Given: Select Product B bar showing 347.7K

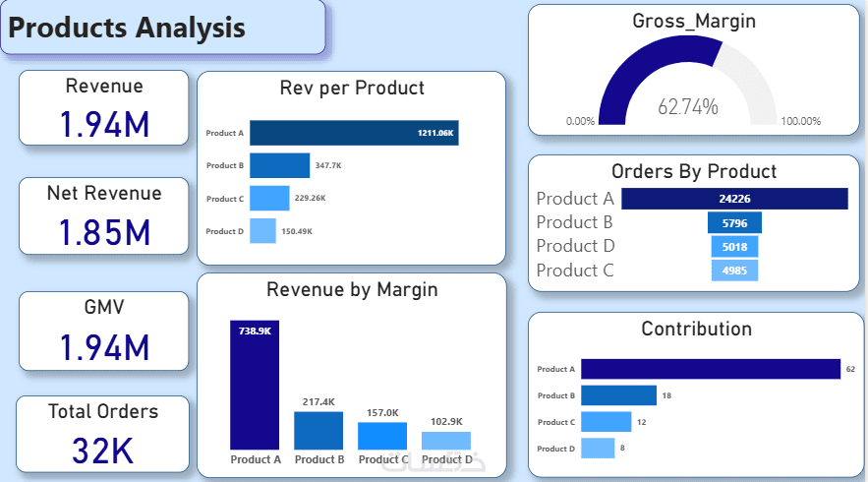Looking at the screenshot, I should coord(279,165).
